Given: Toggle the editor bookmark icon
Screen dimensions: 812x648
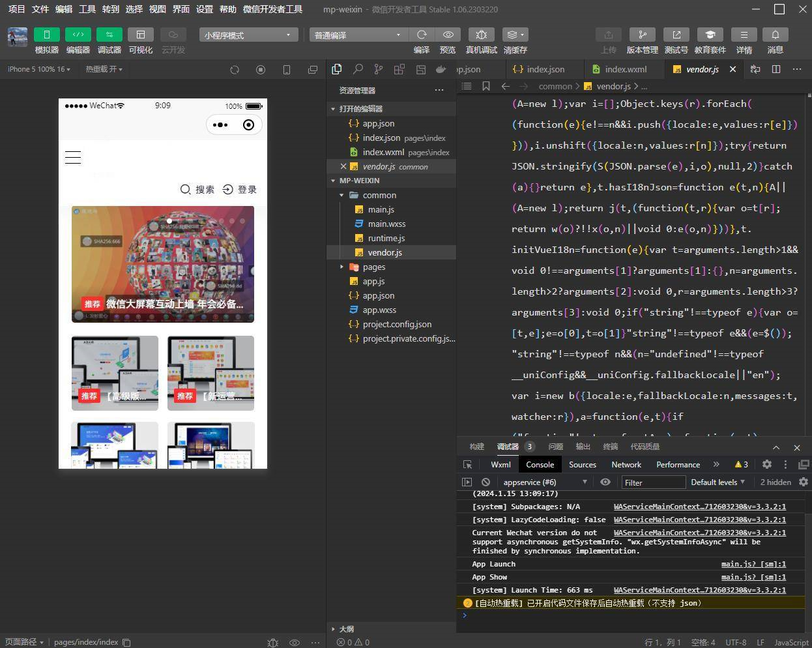Looking at the screenshot, I should point(486,86).
